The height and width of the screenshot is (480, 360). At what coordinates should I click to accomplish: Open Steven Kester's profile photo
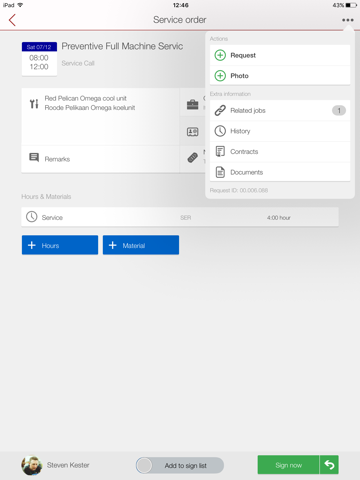pos(32,465)
